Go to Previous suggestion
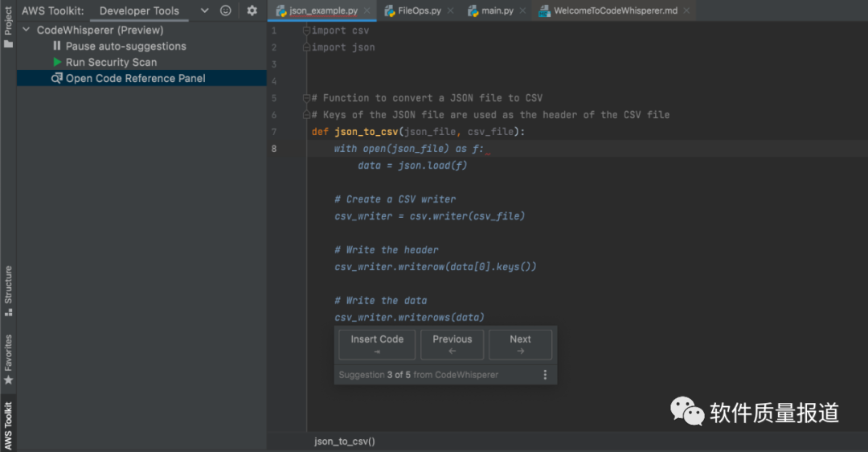The image size is (868, 452). click(x=452, y=344)
